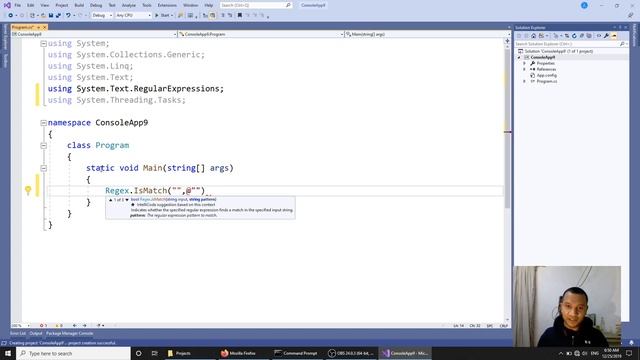Image resolution: width=640 pixels, height=360 pixels.
Task: Open the ConsoleApp9 project navigation dropdown
Action: 94,34
